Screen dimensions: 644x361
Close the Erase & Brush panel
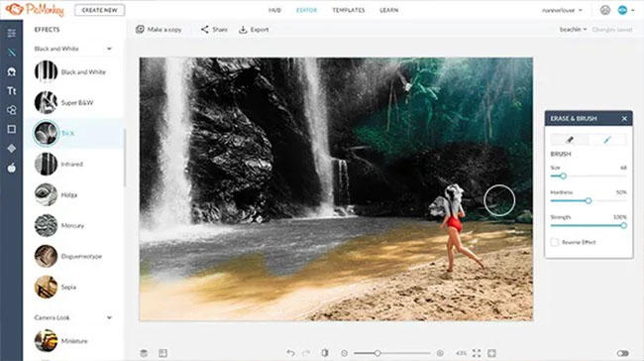click(624, 118)
